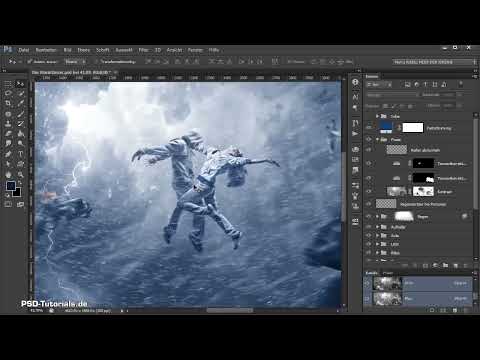Select the Farbfüllung layer mask thumbnail

413,128
